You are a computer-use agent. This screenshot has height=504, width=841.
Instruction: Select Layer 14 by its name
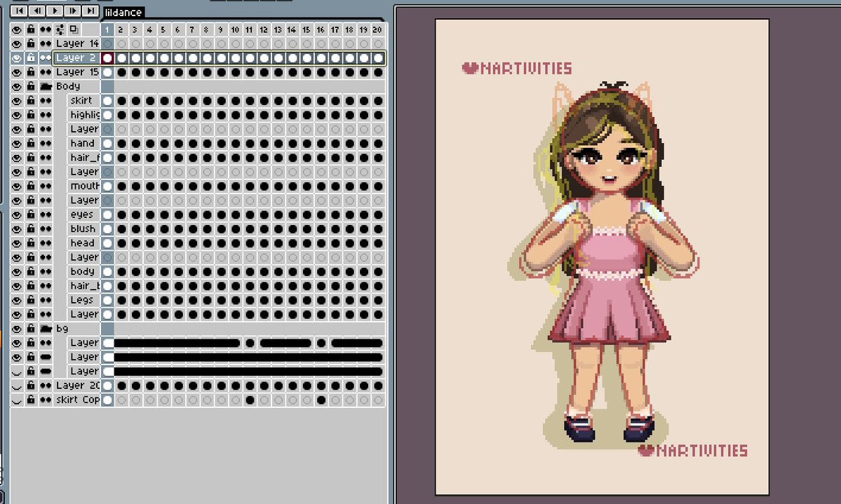pos(76,43)
